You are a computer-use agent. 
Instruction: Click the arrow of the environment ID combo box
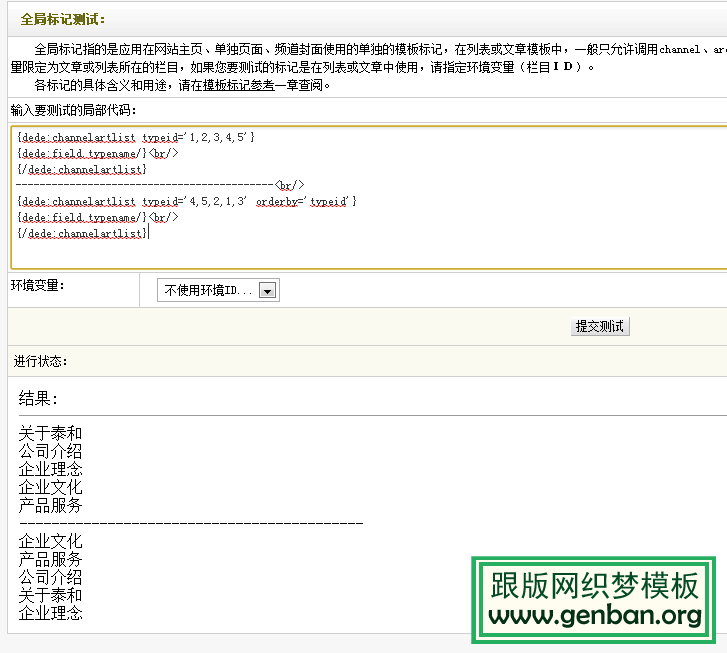(x=267, y=290)
